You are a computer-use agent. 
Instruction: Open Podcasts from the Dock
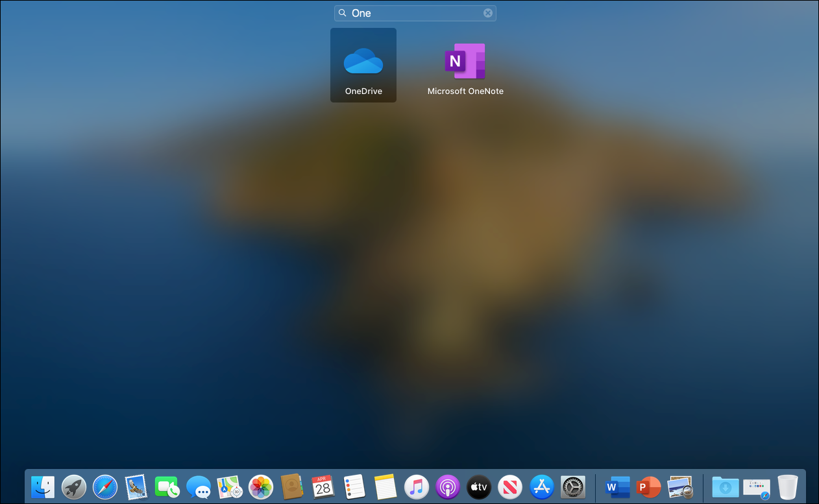[448, 486]
